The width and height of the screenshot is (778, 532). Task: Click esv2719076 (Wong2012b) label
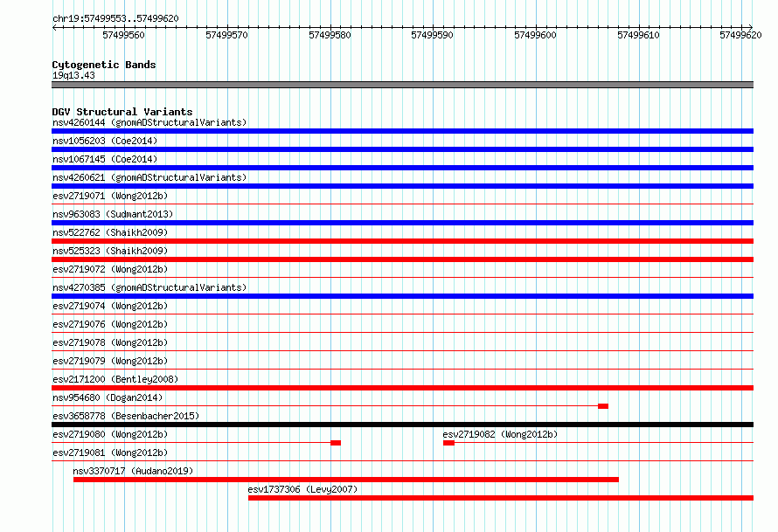[x=110, y=324]
